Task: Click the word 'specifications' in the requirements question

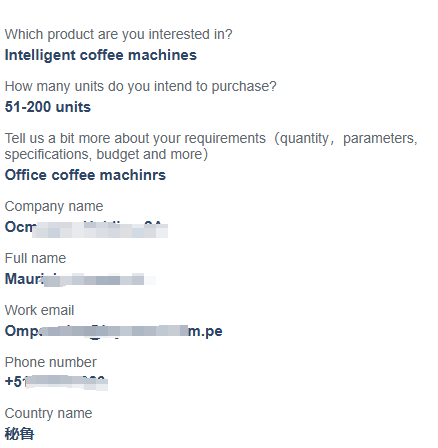Action: [48, 154]
